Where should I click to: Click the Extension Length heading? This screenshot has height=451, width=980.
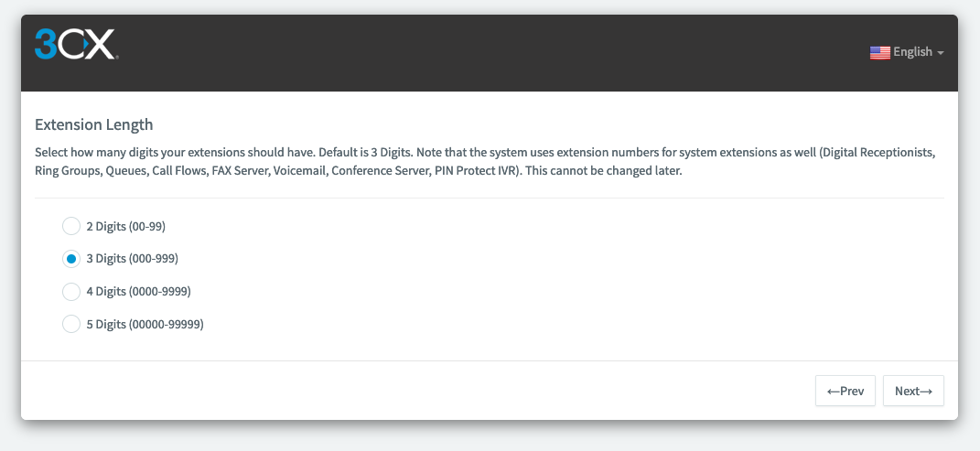(93, 124)
